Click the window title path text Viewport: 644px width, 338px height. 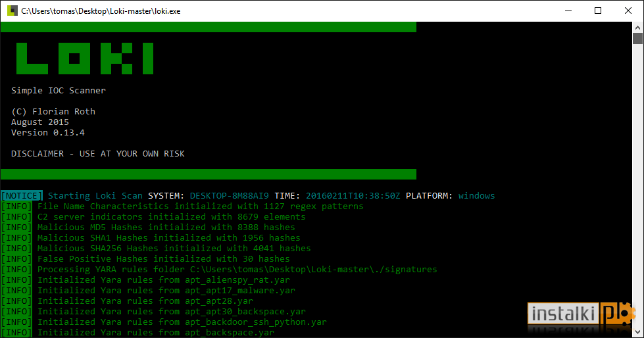pyautogui.click(x=101, y=11)
